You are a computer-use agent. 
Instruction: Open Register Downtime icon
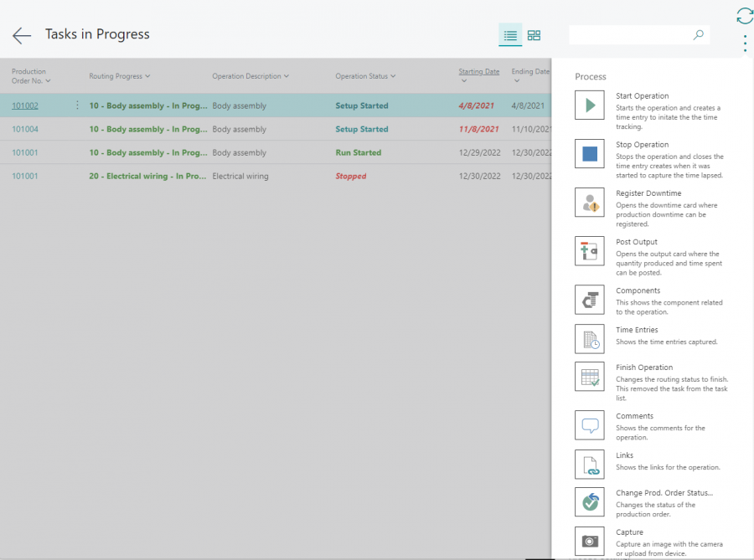(x=590, y=203)
